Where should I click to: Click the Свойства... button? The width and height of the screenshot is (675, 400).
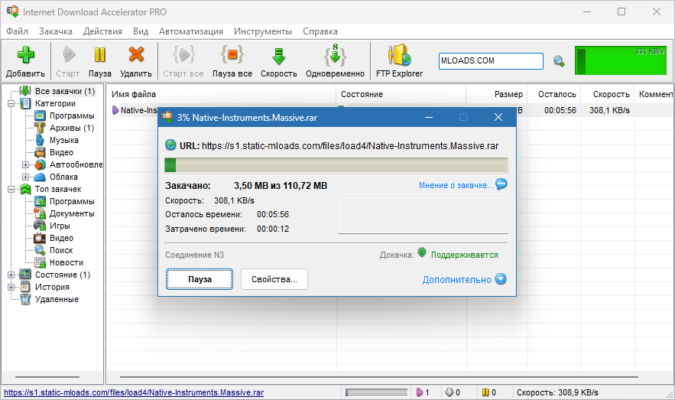tap(274, 279)
